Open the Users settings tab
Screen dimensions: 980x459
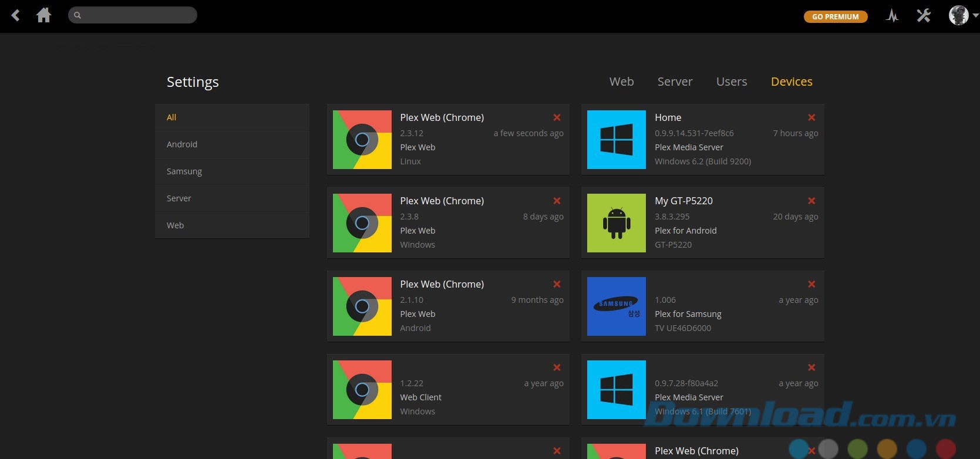click(x=731, y=82)
